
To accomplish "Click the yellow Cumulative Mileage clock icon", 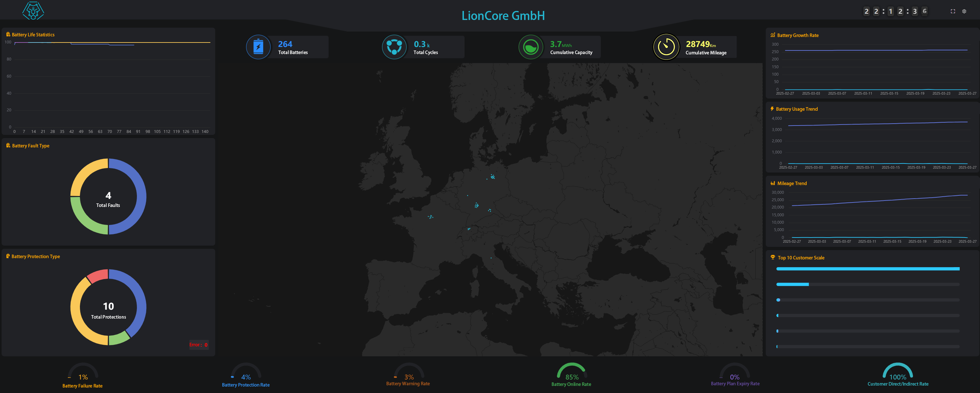I will pyautogui.click(x=666, y=47).
